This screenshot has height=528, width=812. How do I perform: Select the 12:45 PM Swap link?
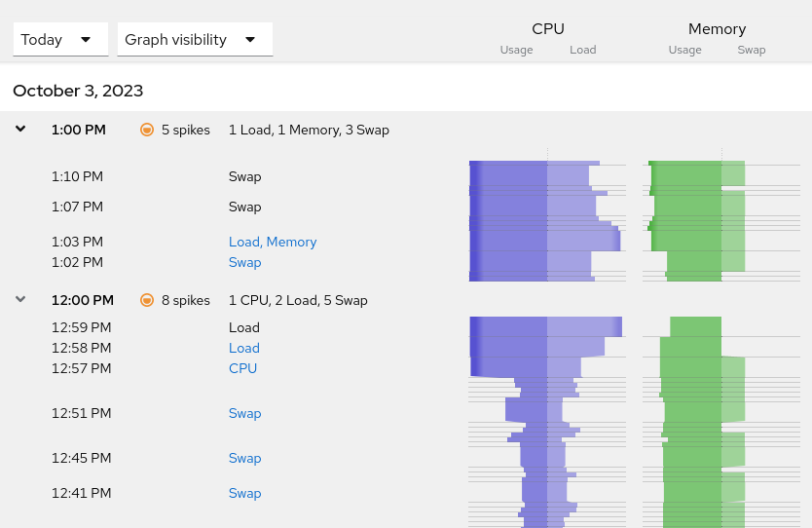coord(244,458)
